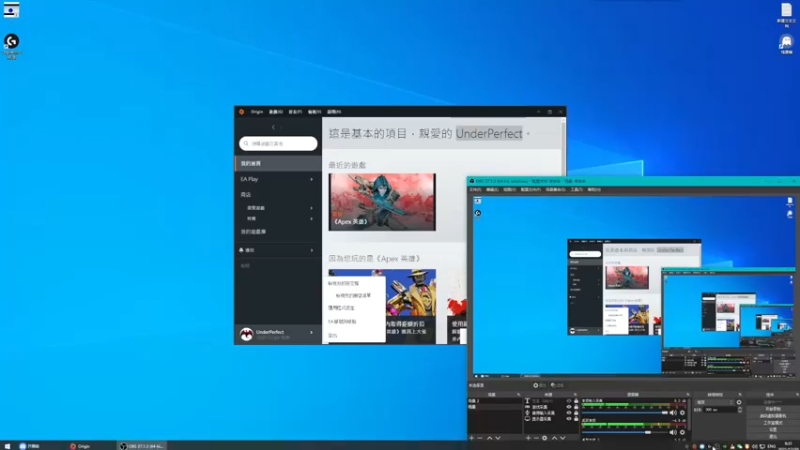Toggle visibility of the fourth source

pyautogui.click(x=569, y=418)
